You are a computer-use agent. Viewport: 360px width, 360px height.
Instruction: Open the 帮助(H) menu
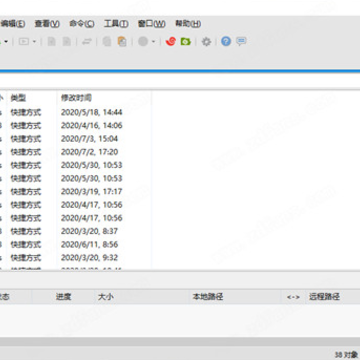pos(188,24)
